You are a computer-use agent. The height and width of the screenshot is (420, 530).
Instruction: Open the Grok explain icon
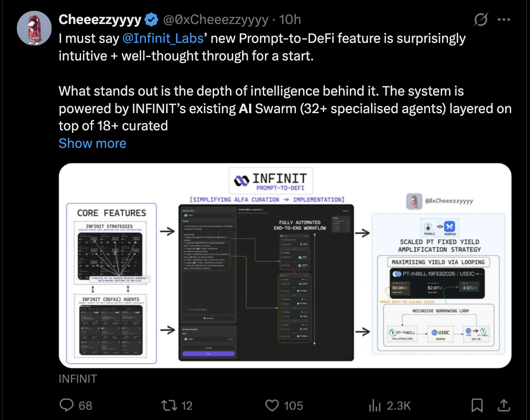(481, 20)
